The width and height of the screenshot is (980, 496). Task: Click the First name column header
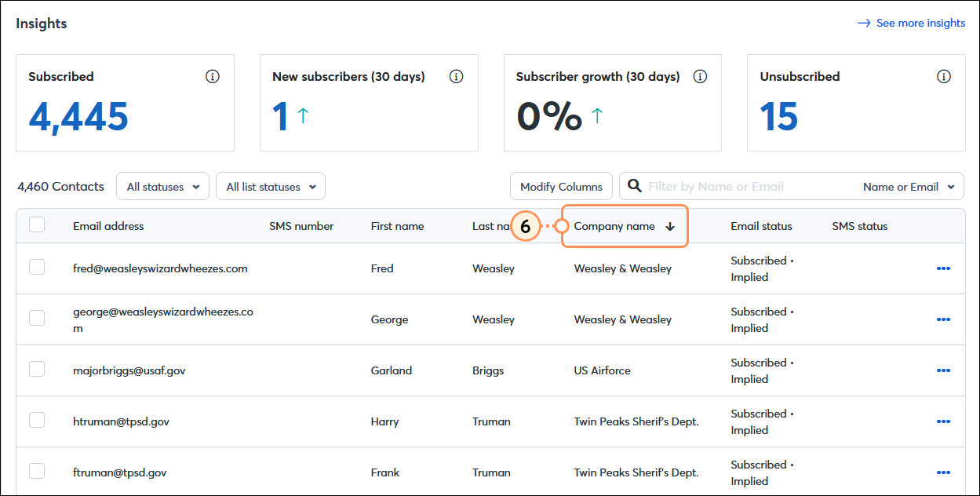(397, 226)
